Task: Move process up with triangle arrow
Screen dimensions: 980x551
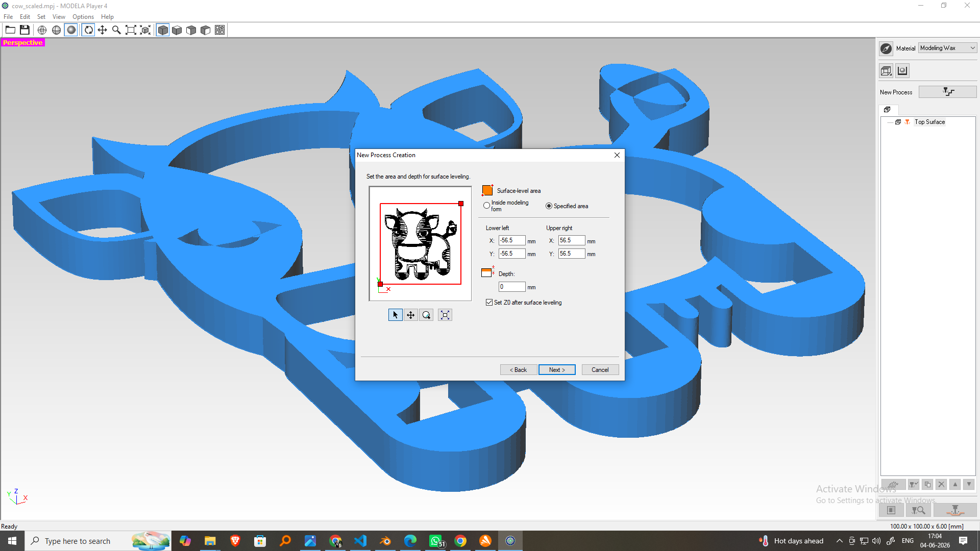Action: [x=955, y=485]
